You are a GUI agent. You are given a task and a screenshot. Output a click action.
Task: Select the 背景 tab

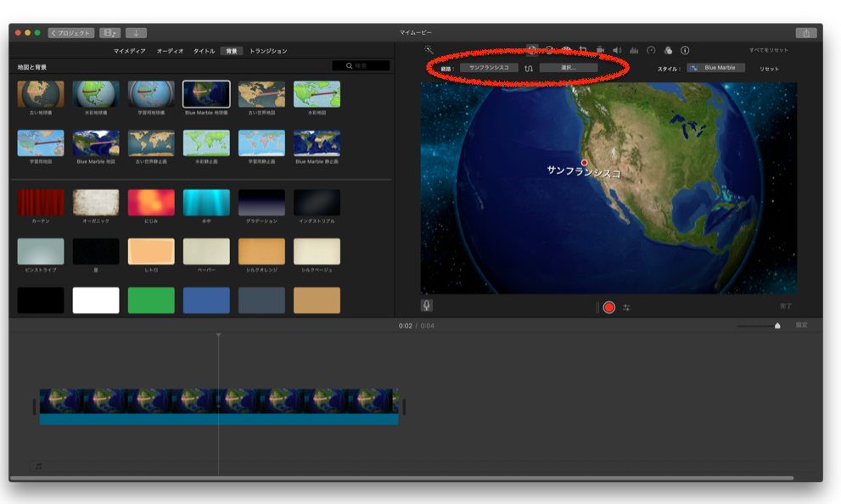(232, 51)
